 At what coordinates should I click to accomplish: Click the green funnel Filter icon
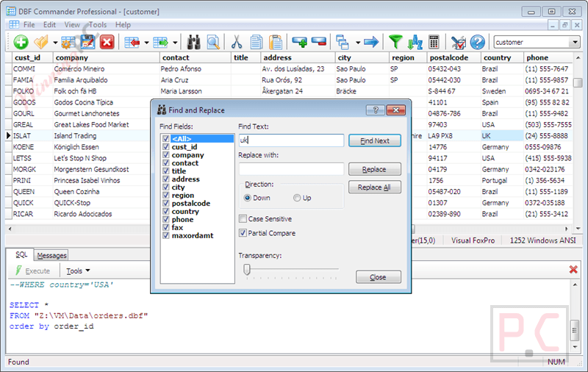(x=395, y=43)
